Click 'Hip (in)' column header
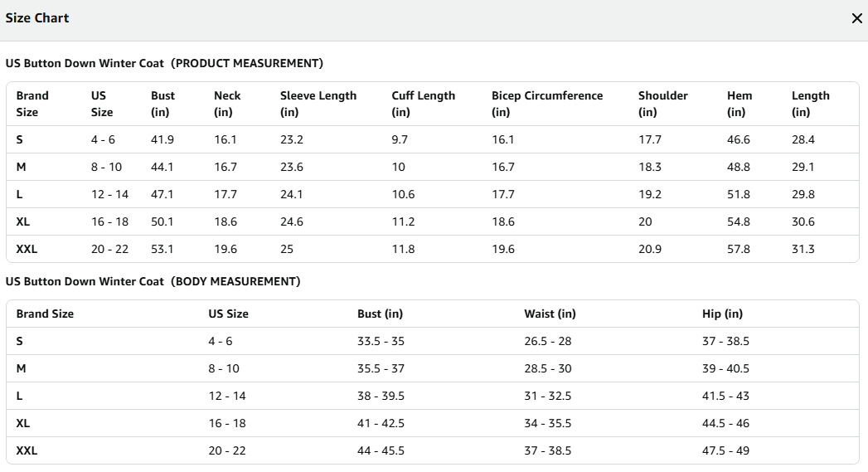Viewport: 868px width, 472px height. [x=722, y=314]
